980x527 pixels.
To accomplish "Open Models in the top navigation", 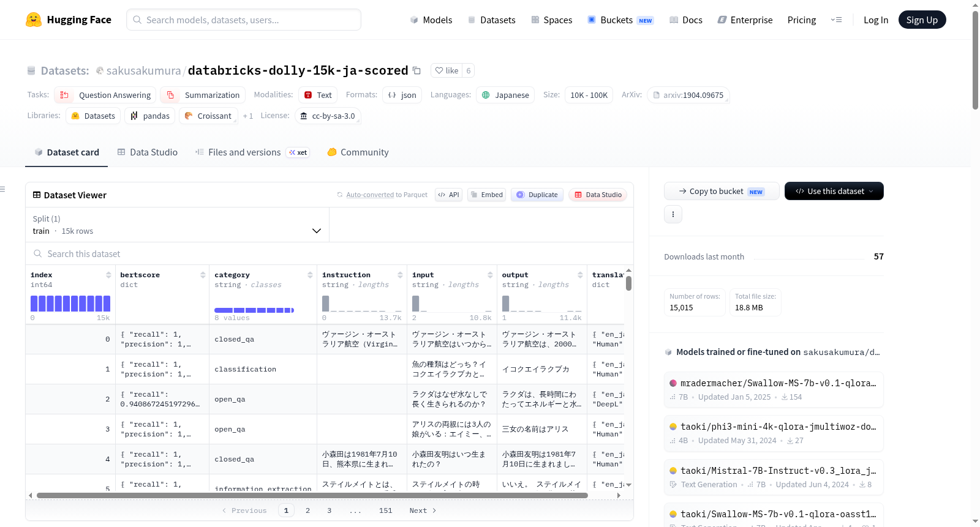I will [x=431, y=20].
